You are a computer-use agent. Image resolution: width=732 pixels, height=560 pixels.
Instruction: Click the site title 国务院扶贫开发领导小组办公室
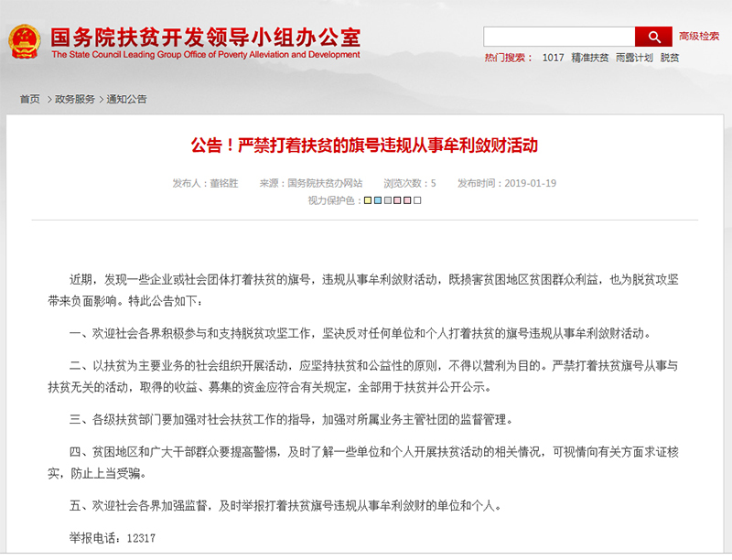pos(205,38)
